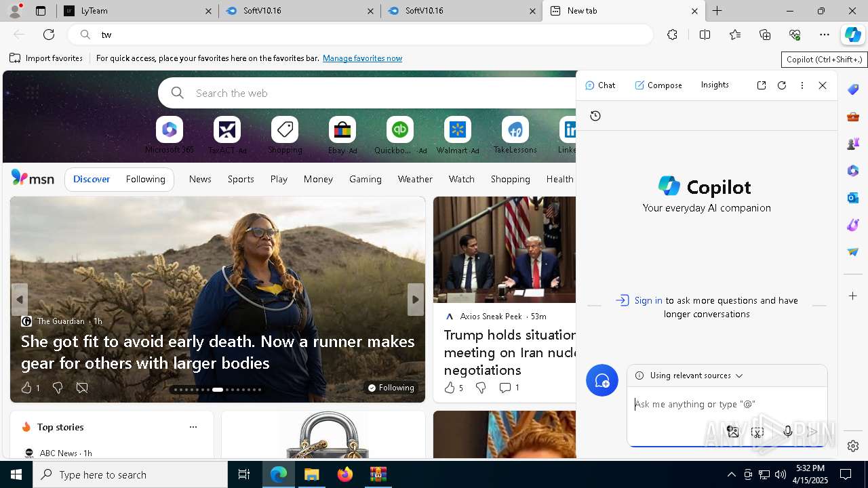The image size is (868, 488).
Task: Open the Favorites star icon
Action: point(735,35)
